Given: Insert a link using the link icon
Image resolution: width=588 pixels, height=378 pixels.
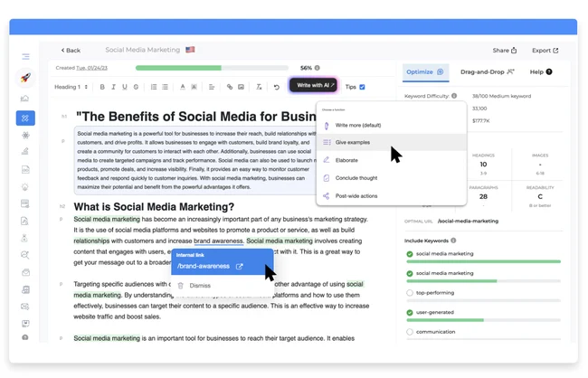Looking at the screenshot, I should 230,88.
